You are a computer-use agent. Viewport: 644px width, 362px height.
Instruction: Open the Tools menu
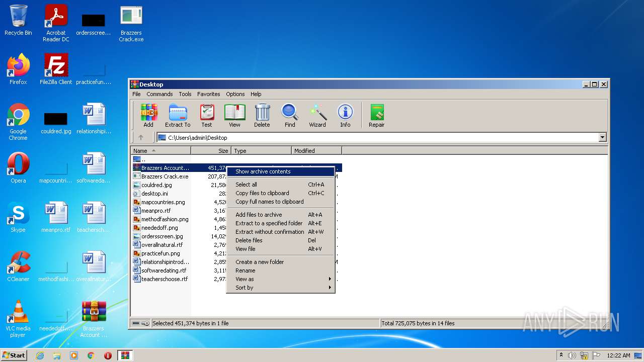pyautogui.click(x=185, y=94)
